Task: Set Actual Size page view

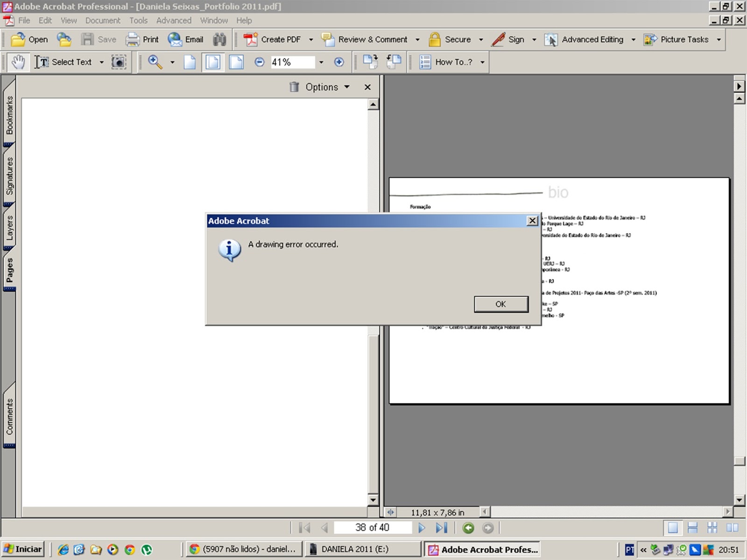Action: [x=190, y=62]
